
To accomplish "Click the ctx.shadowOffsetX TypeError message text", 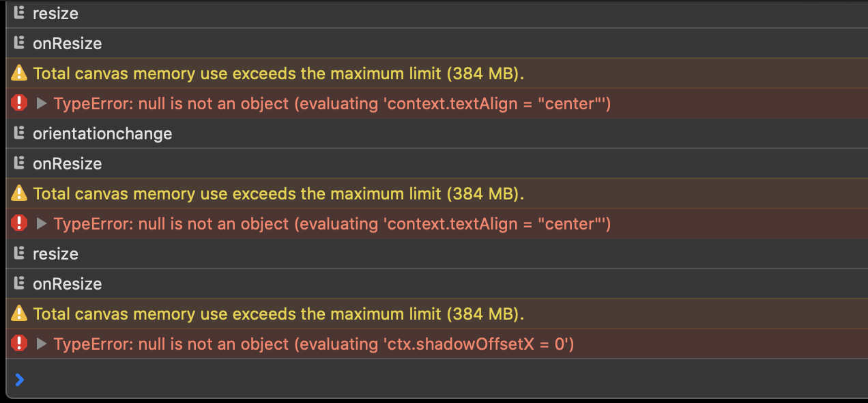I will point(314,344).
